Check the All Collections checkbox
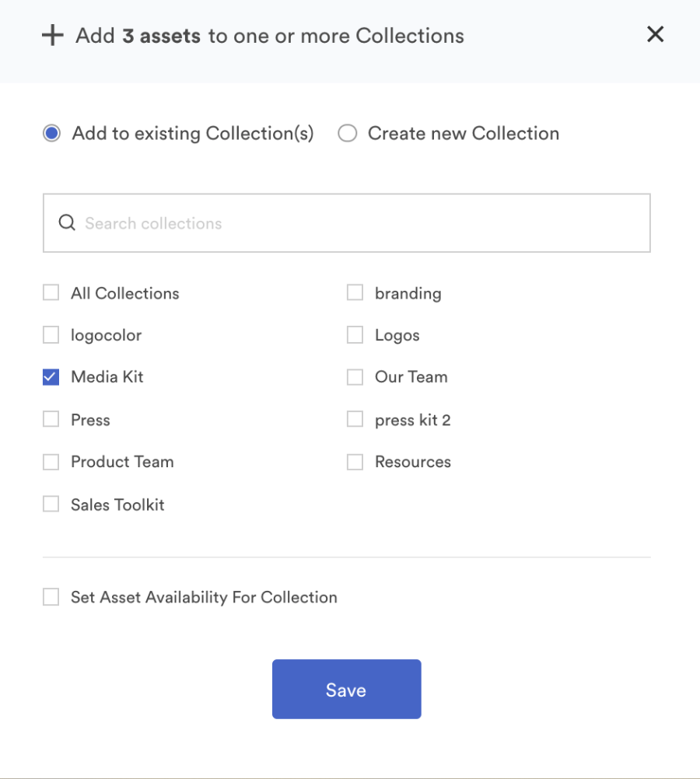The image size is (700, 779). point(51,292)
